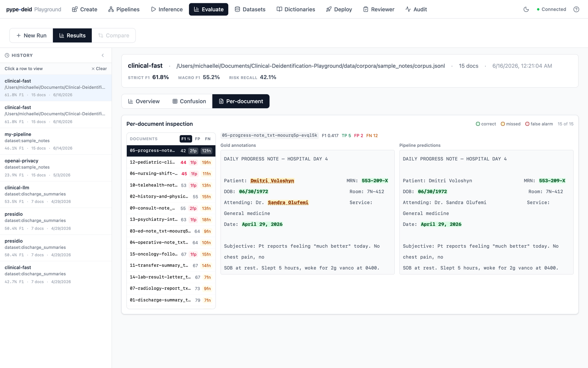588x368 pixels.
Task: Select the Evaluate nav item
Action: tap(208, 9)
